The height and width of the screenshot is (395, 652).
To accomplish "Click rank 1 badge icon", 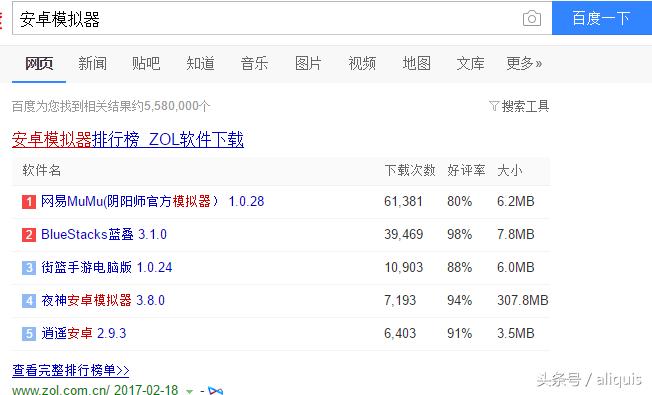I will [x=29, y=202].
